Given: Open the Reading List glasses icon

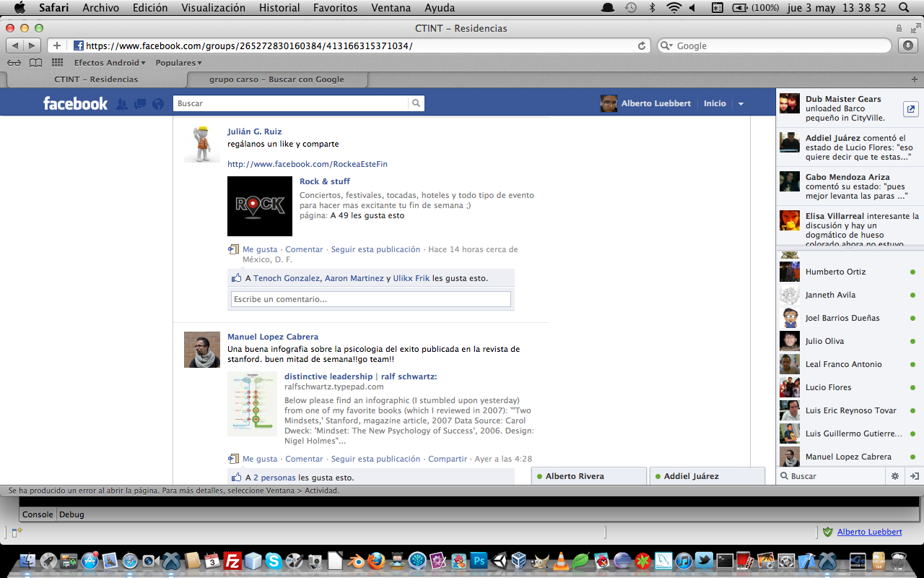Looking at the screenshot, I should (14, 63).
